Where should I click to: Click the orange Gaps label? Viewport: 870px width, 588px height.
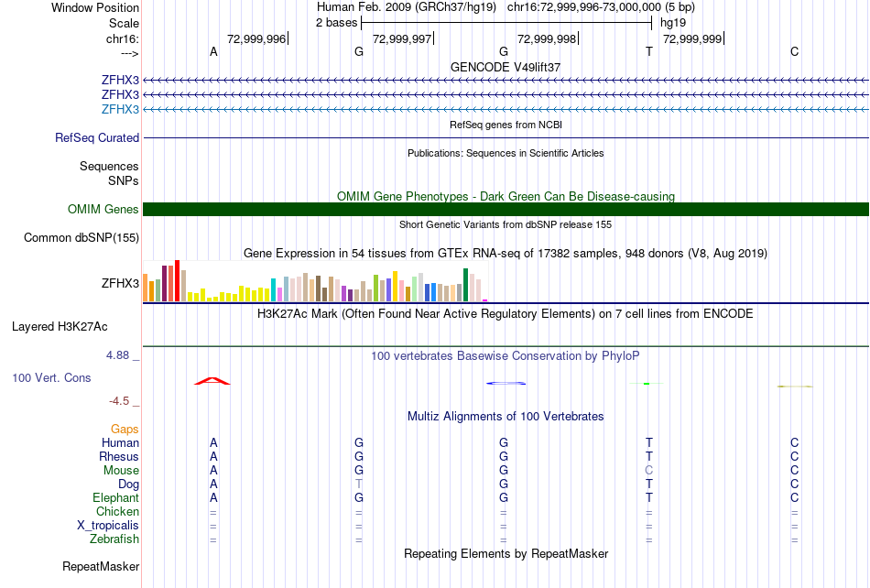coord(125,430)
